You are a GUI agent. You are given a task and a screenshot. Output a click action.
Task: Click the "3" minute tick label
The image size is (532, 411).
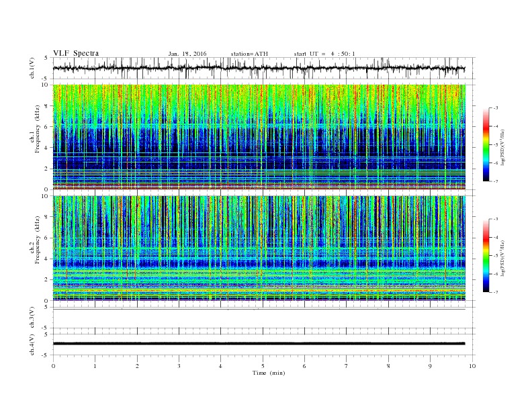[179, 366]
